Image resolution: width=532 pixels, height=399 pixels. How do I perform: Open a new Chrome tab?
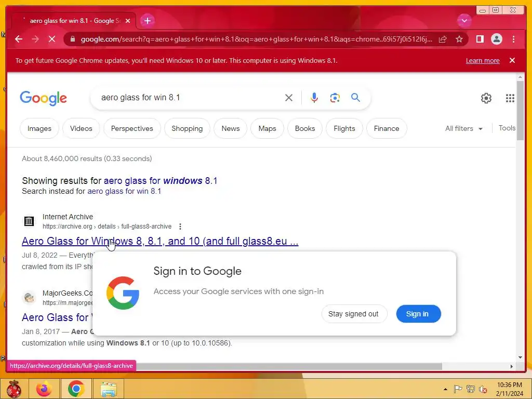[147, 21]
